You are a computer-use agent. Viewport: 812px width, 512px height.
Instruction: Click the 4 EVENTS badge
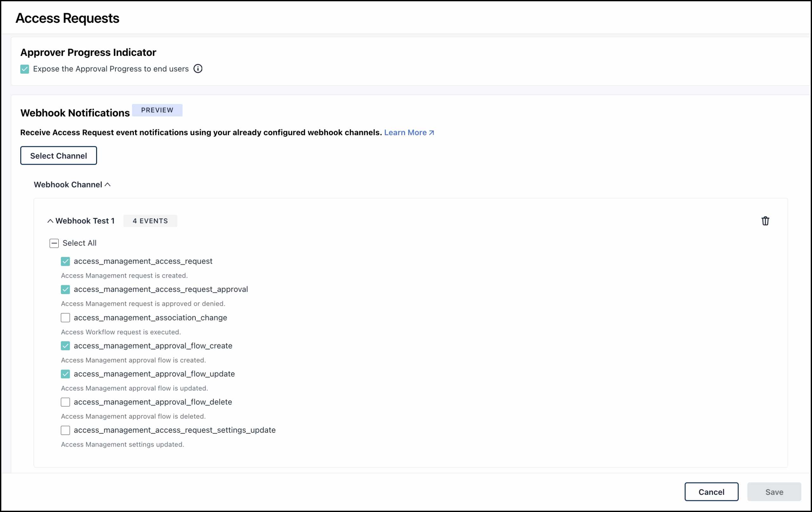150,220
